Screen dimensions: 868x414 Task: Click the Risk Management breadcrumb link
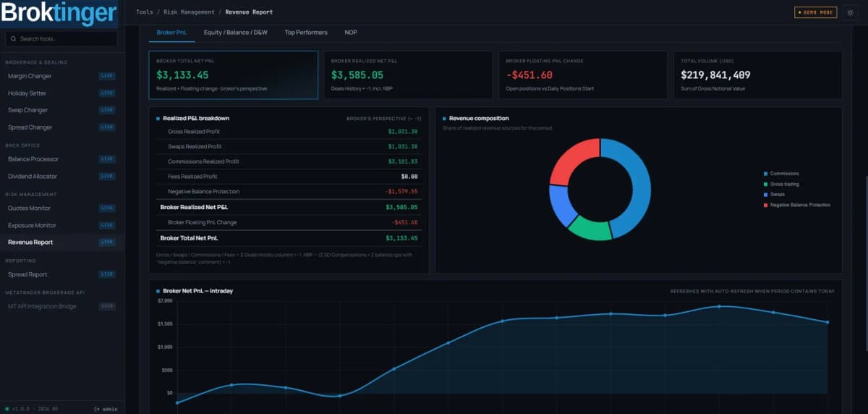[189, 12]
